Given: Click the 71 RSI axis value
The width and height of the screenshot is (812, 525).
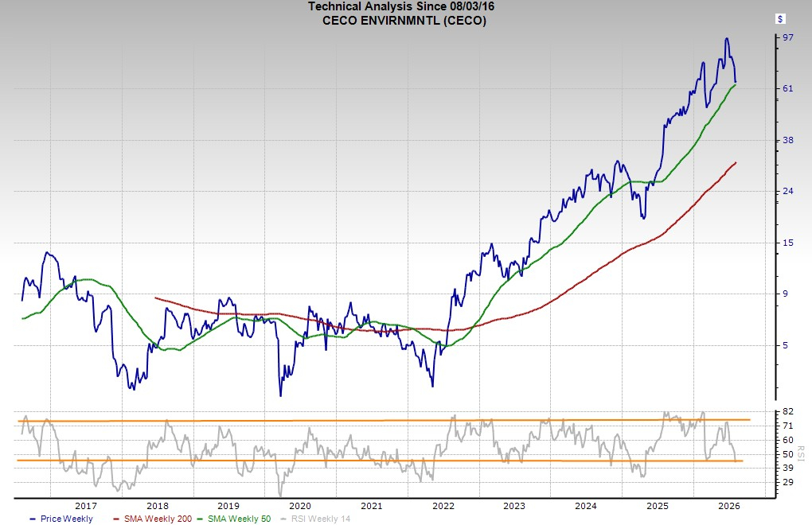Looking at the screenshot, I should [787, 426].
